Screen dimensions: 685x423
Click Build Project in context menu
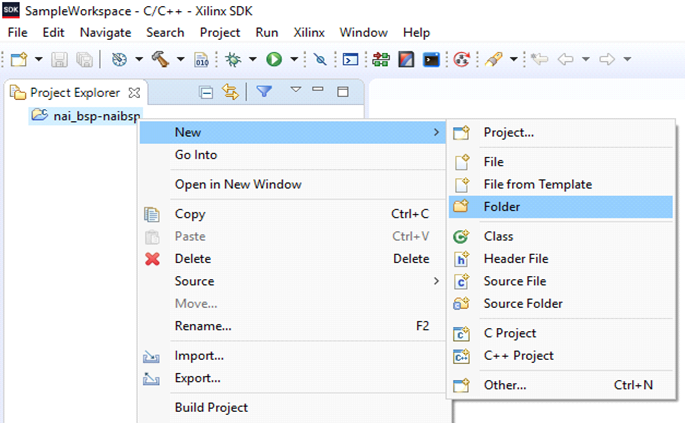tap(211, 407)
